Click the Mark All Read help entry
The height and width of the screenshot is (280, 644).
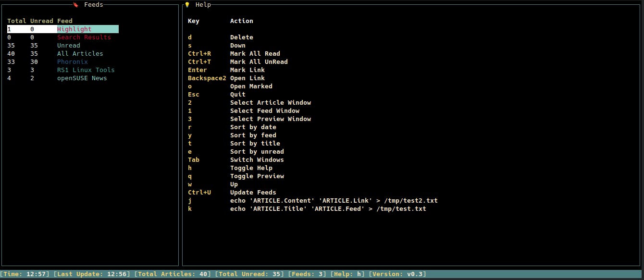[x=255, y=54]
